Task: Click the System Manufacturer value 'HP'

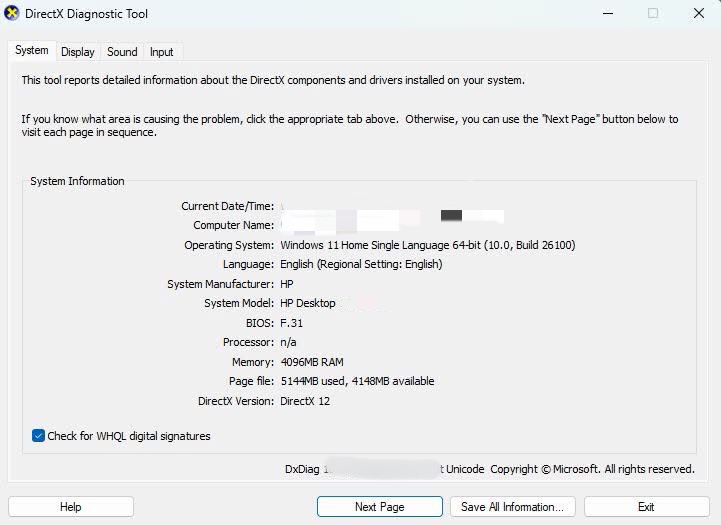Action: 287,284
